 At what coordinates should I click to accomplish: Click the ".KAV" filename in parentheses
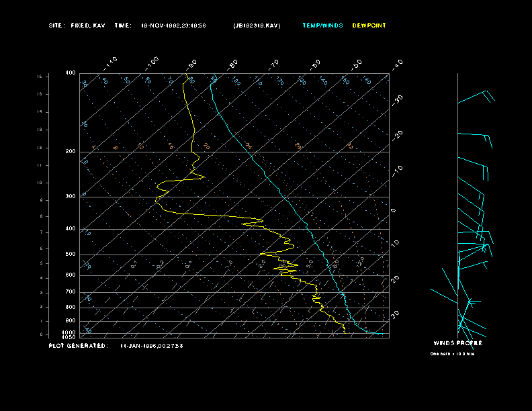pyautogui.click(x=257, y=26)
